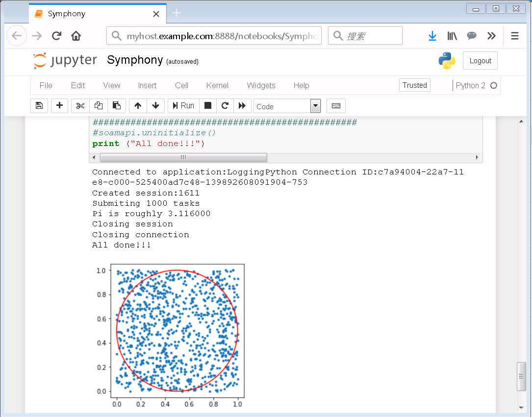Image resolution: width=532 pixels, height=417 pixels.
Task: Open the Kernel menu
Action: pyautogui.click(x=217, y=85)
